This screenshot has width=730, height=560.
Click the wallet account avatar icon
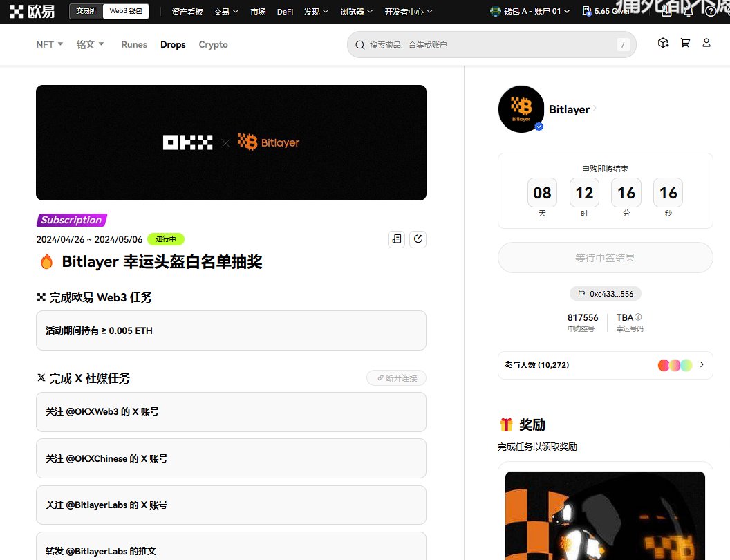pyautogui.click(x=496, y=11)
